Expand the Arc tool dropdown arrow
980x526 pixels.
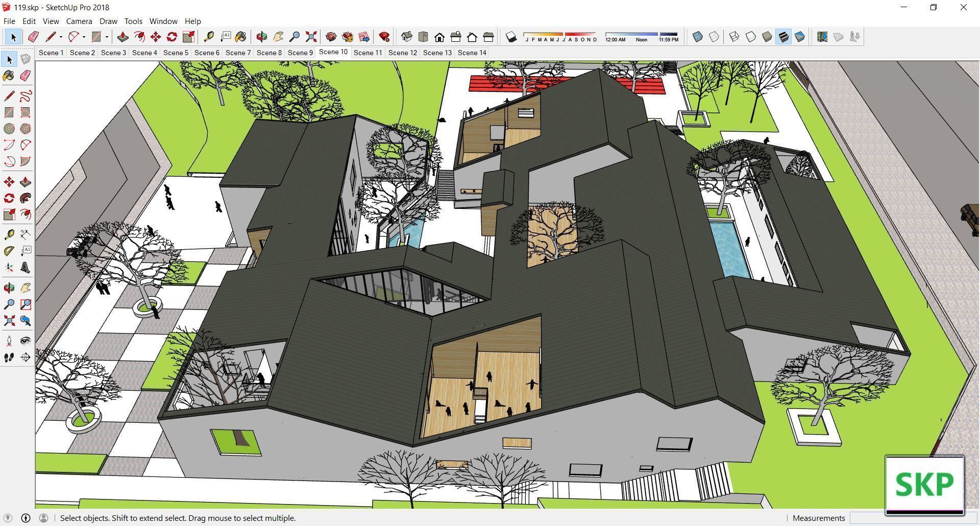click(x=84, y=37)
